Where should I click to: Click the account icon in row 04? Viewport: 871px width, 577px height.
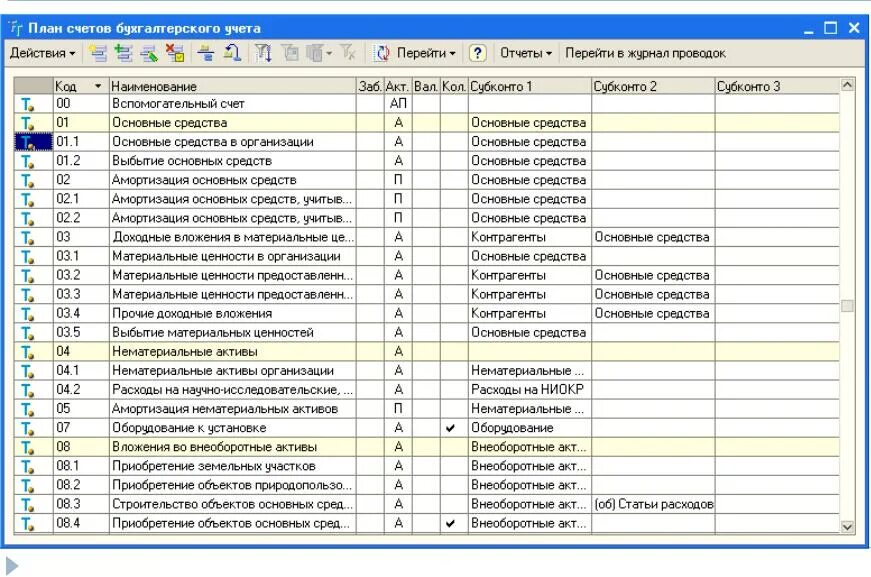click(x=27, y=352)
